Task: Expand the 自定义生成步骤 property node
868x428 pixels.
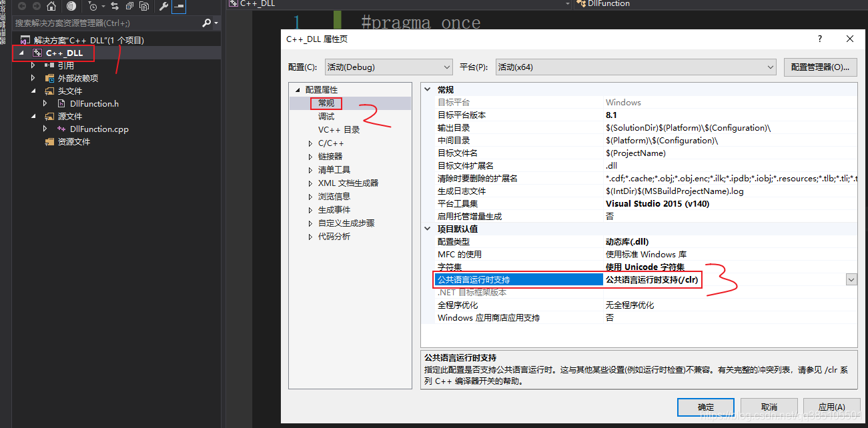Action: pos(310,223)
